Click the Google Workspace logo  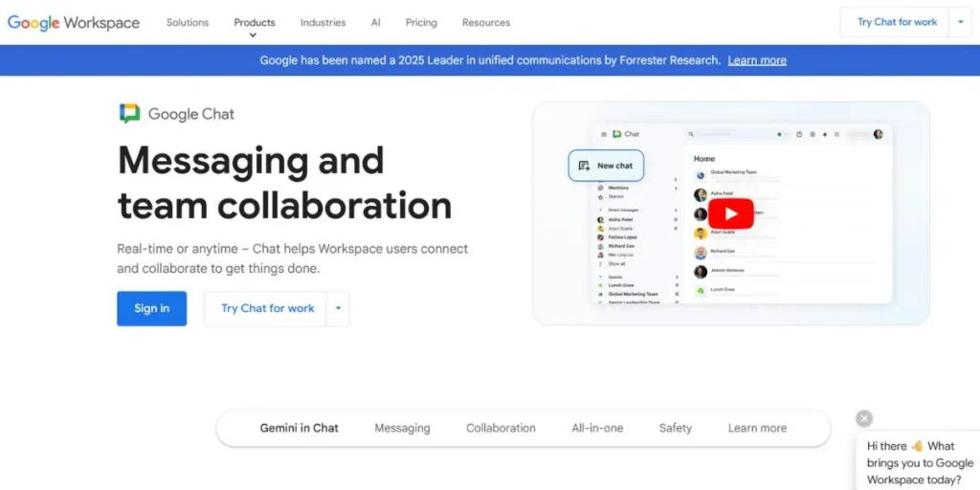(x=73, y=23)
